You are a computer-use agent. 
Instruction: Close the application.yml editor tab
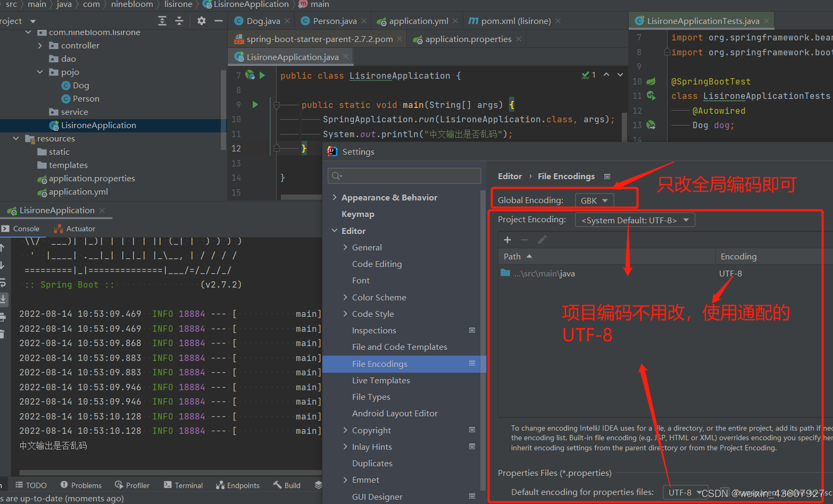click(x=455, y=21)
